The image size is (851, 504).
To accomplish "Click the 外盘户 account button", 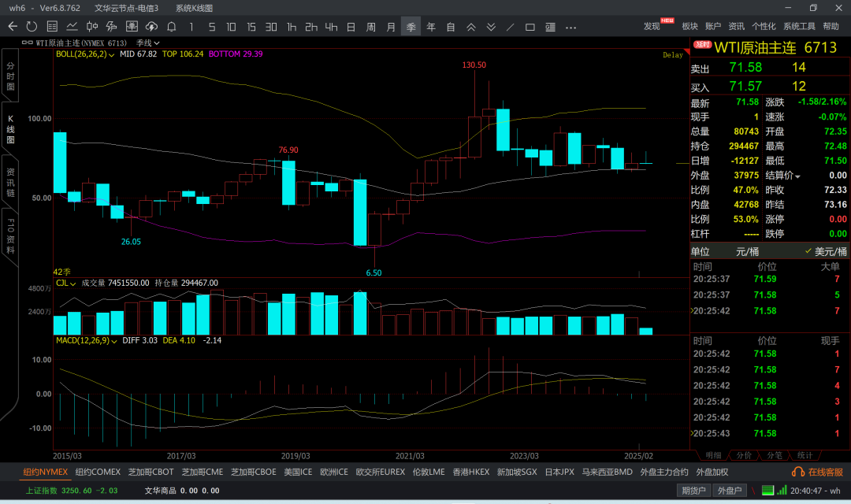I will click(730, 491).
